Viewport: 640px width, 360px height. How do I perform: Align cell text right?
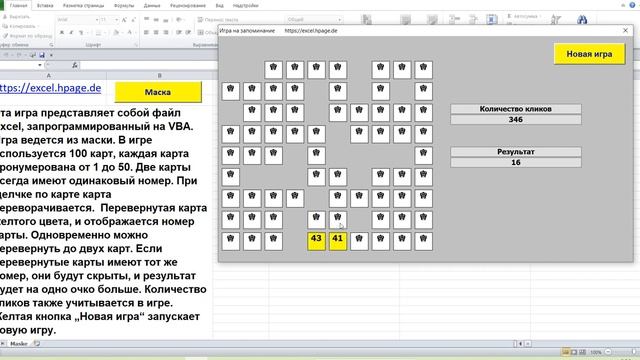click(x=165, y=32)
